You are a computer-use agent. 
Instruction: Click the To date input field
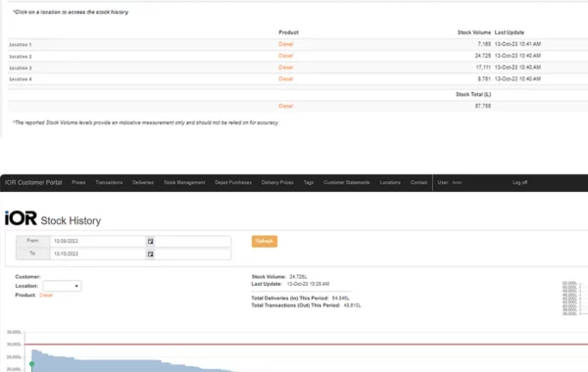pyautogui.click(x=98, y=254)
